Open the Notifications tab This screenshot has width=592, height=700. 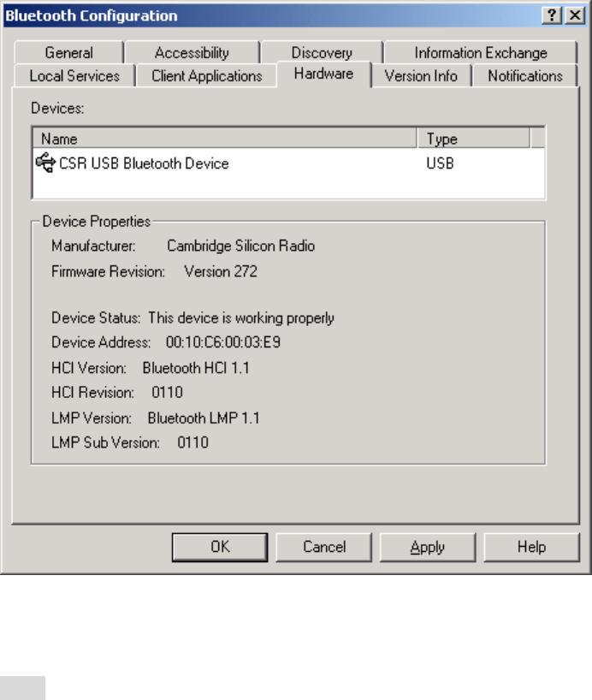tap(525, 76)
